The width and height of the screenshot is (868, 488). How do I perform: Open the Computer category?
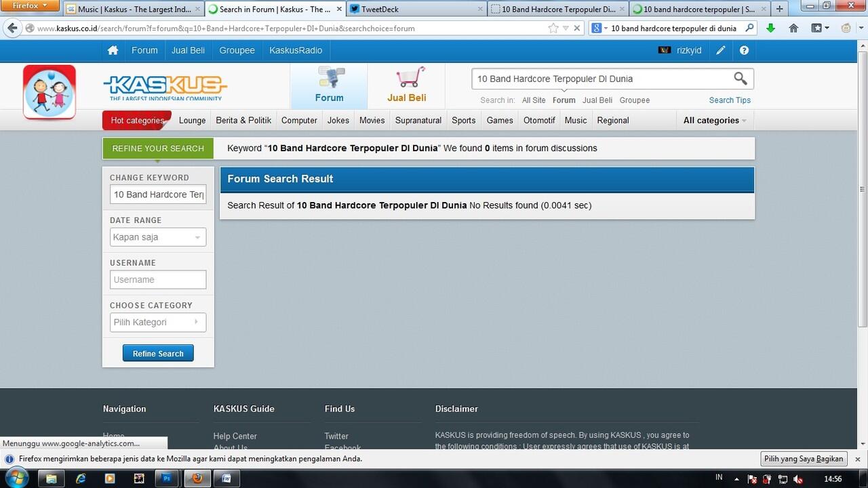pos(299,120)
